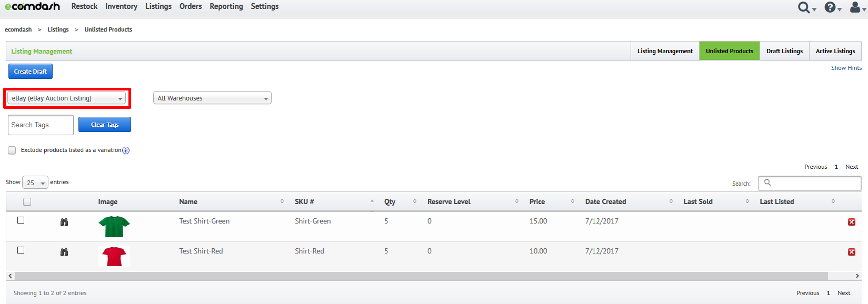Click Next below the table
The image size is (868, 304).
click(844, 293)
